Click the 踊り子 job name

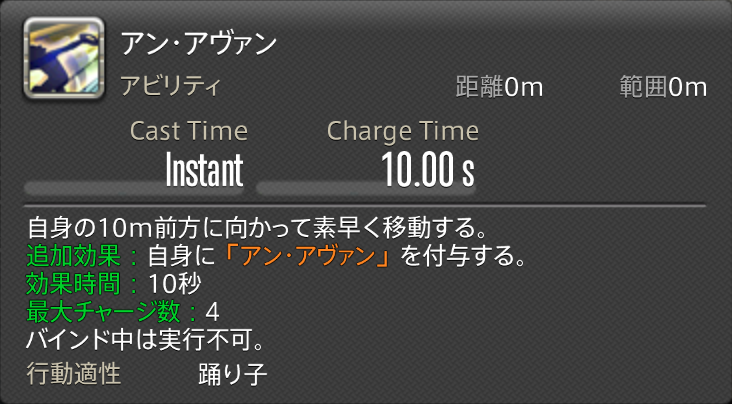click(232, 374)
